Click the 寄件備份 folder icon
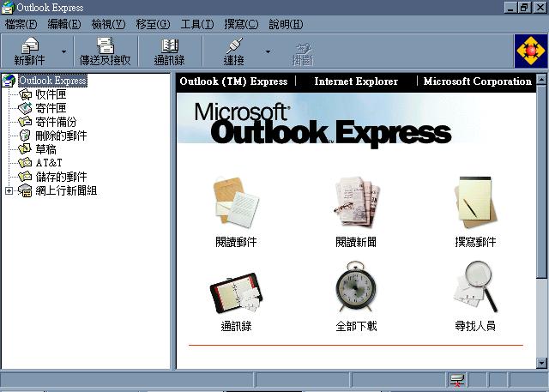 pyautogui.click(x=25, y=122)
